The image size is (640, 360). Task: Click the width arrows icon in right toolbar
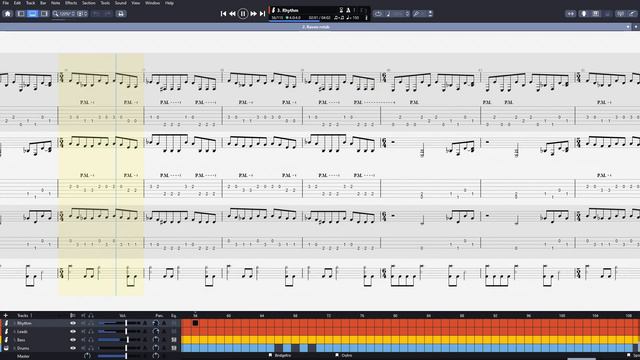(x=571, y=14)
